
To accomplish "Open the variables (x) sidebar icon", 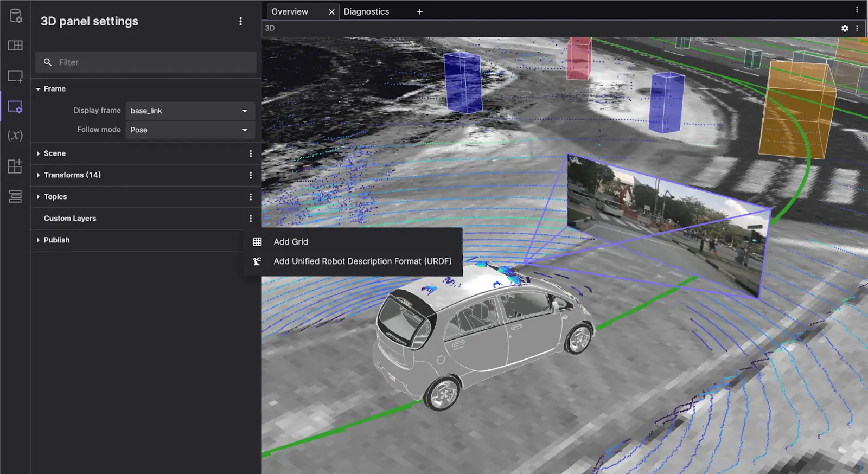I will [15, 135].
